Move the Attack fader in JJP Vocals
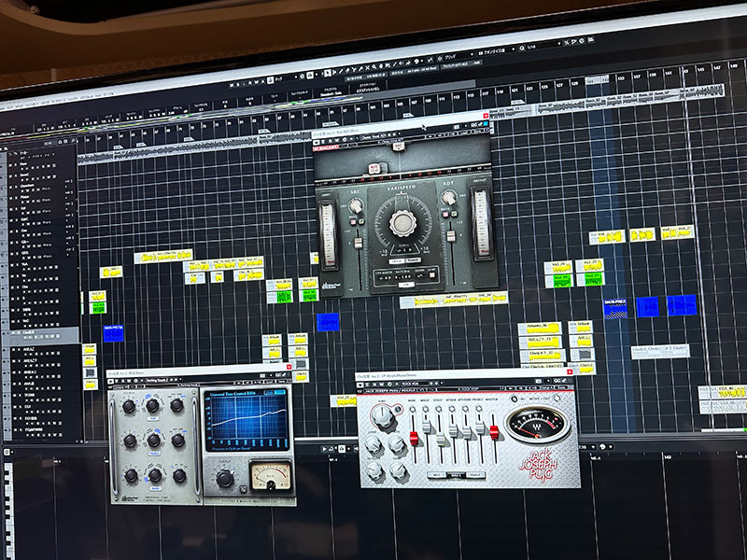This screenshot has height=560, width=747. [453, 430]
